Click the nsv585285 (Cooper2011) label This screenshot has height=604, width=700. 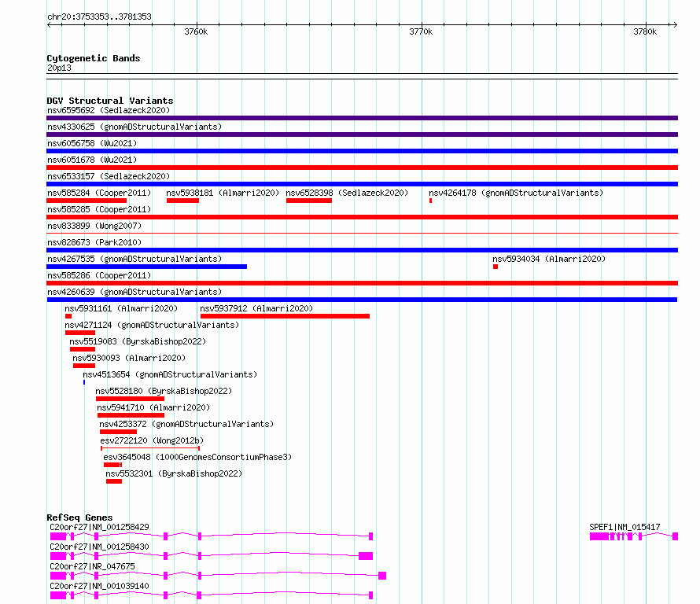click(99, 209)
